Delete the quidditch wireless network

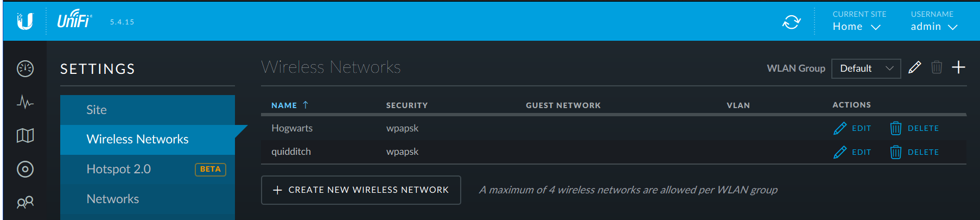click(x=915, y=152)
